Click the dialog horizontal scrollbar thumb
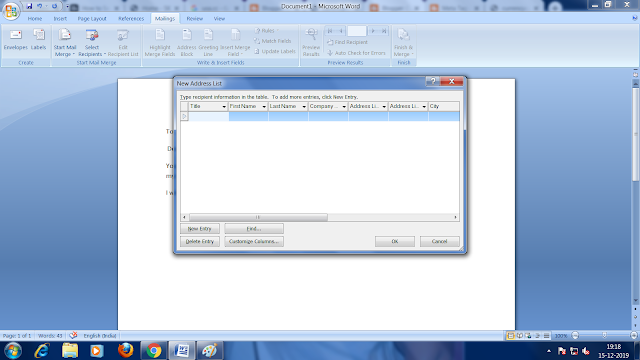Image resolution: width=640 pixels, height=360 pixels. tap(258, 217)
